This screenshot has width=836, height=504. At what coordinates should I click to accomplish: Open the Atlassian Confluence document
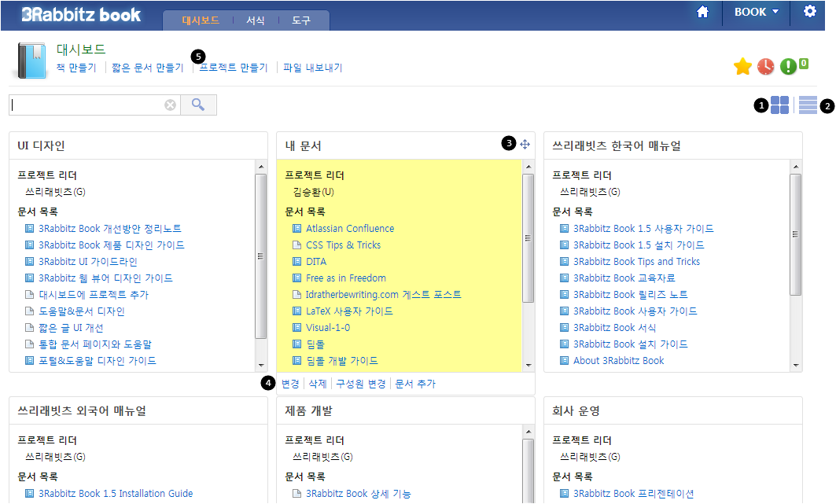point(350,229)
